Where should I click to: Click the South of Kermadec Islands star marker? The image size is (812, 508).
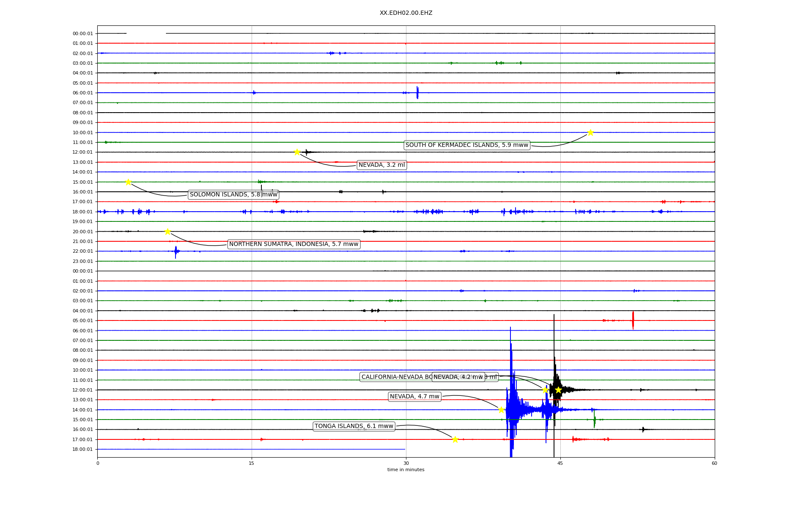pos(590,133)
